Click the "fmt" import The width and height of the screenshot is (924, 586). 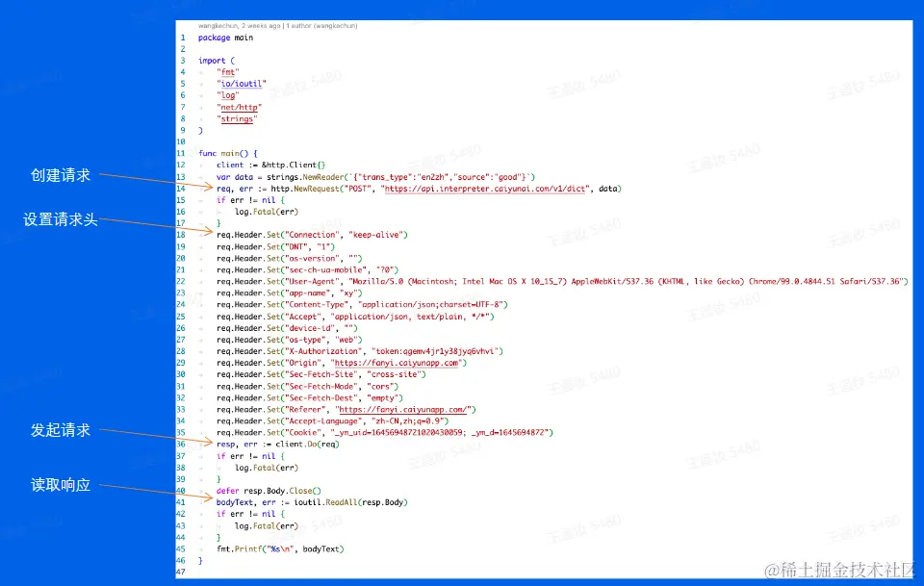228,72
